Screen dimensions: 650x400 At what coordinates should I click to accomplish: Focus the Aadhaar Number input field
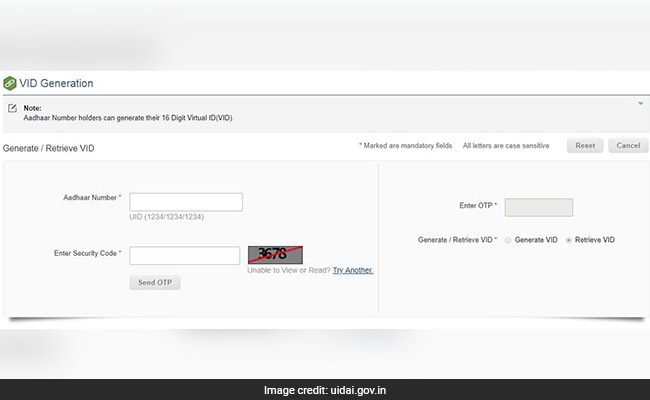[x=186, y=202]
